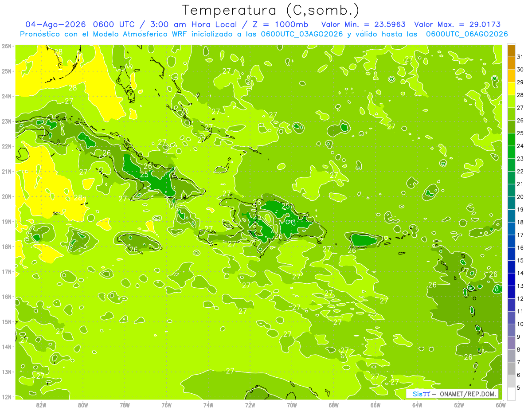Screen dimensions: 532x411
Task: Click the "82W" longitude axis label
Action: click(41, 405)
